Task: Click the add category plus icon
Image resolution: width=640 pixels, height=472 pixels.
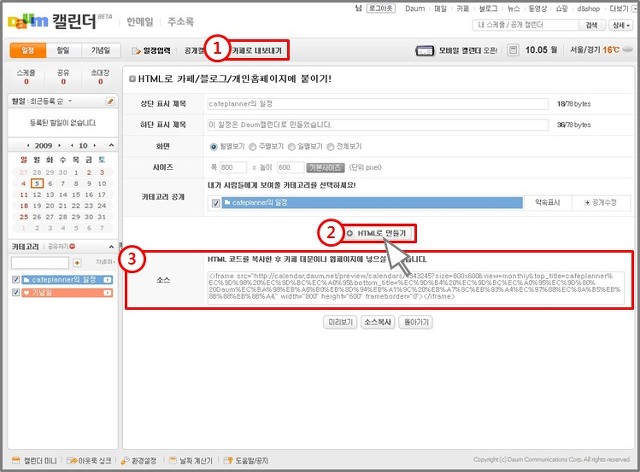Action: point(77,263)
